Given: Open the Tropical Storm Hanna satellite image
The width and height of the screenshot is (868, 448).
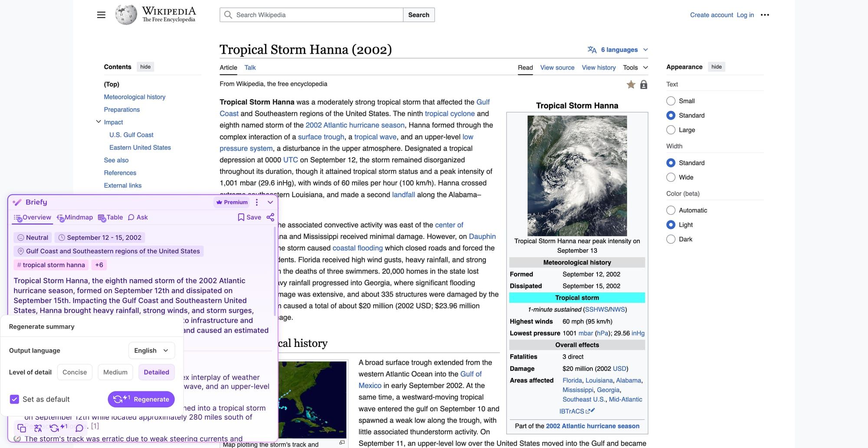Looking at the screenshot, I should pyautogui.click(x=577, y=176).
